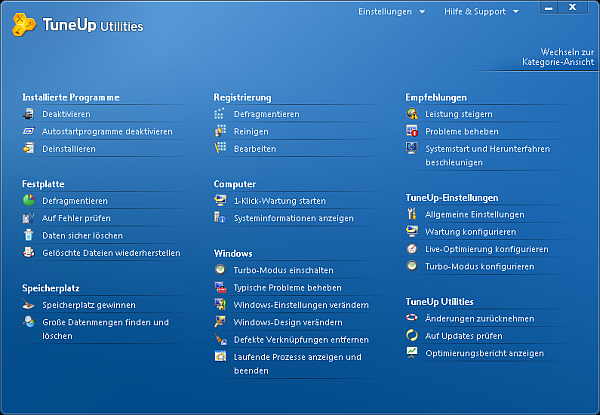The image size is (600, 415).
Task: Minimize the TuneUp Utilities window
Action: coord(549,8)
